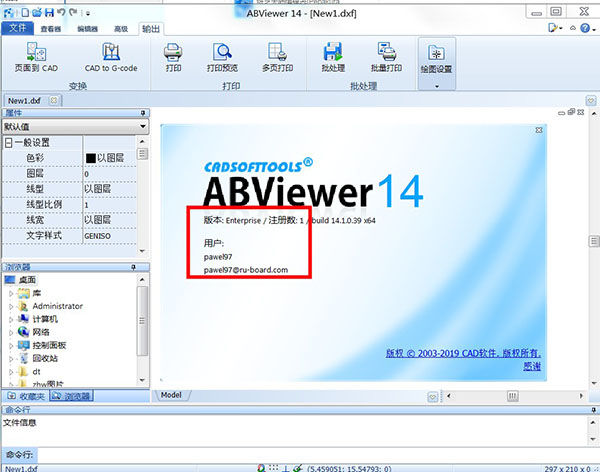Close the New1.dxf document tab

(x=54, y=100)
